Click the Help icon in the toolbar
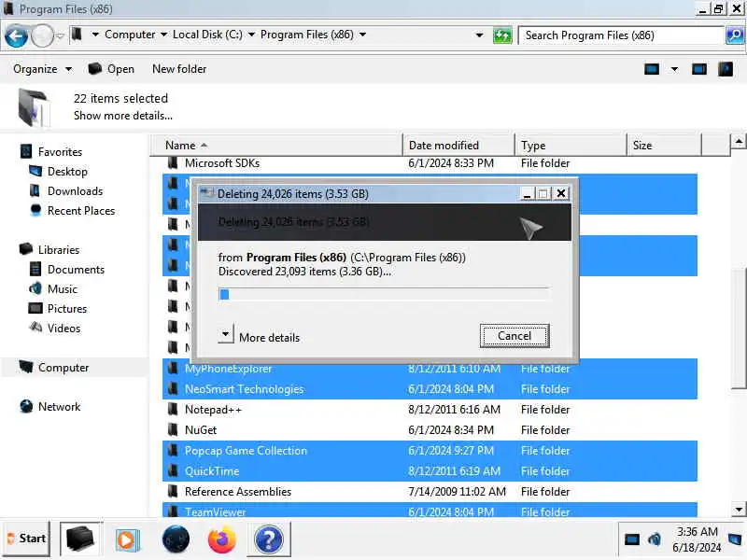Viewport: 747px width, 560px height. pyautogui.click(x=726, y=69)
